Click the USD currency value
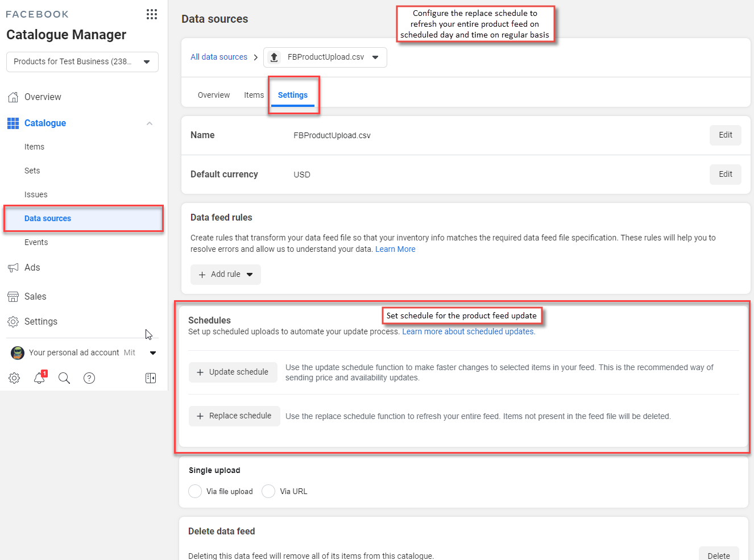The image size is (754, 560). point(302,175)
